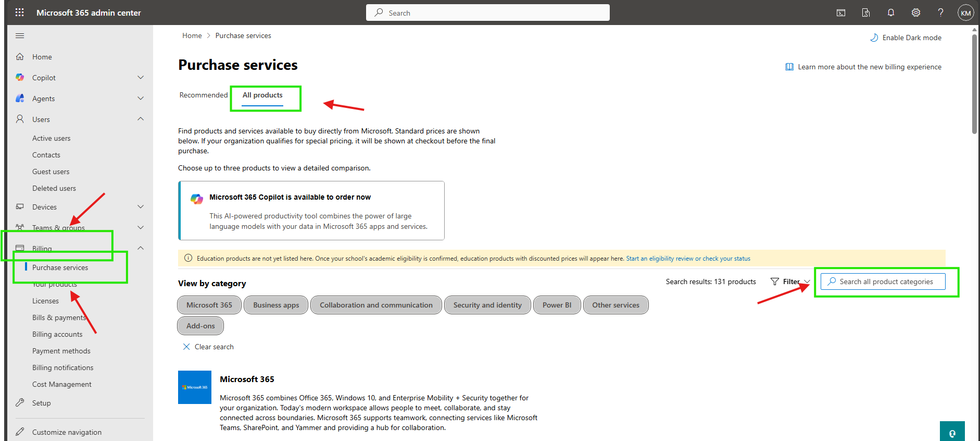Click the Home breadcrumb link
This screenshot has width=980, height=441.
[x=192, y=35]
